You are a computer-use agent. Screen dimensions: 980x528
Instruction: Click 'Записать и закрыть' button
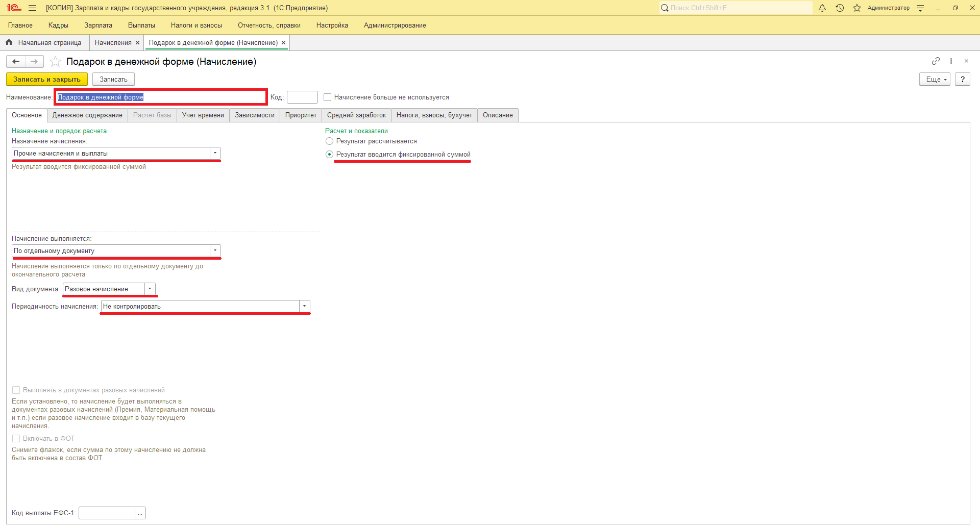click(47, 80)
